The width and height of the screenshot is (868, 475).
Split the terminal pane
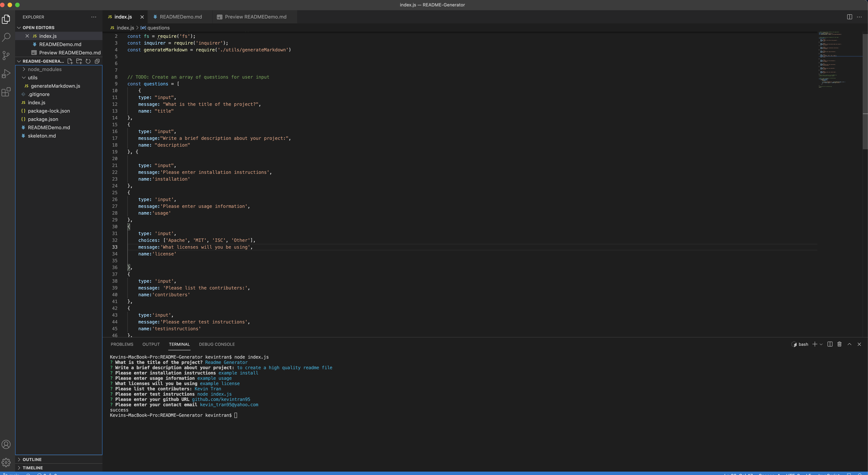tap(830, 344)
